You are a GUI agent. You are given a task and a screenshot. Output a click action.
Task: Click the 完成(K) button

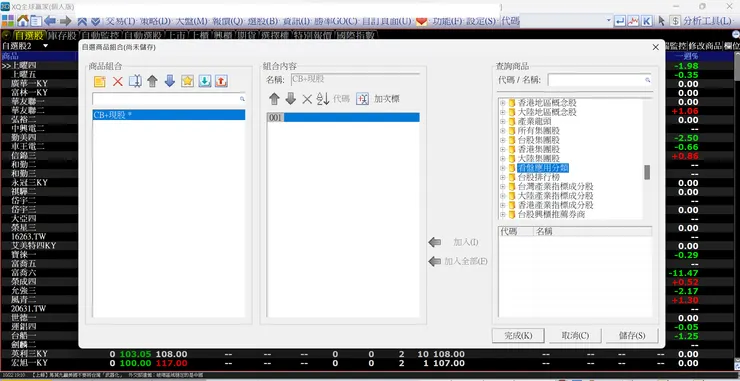click(518, 336)
